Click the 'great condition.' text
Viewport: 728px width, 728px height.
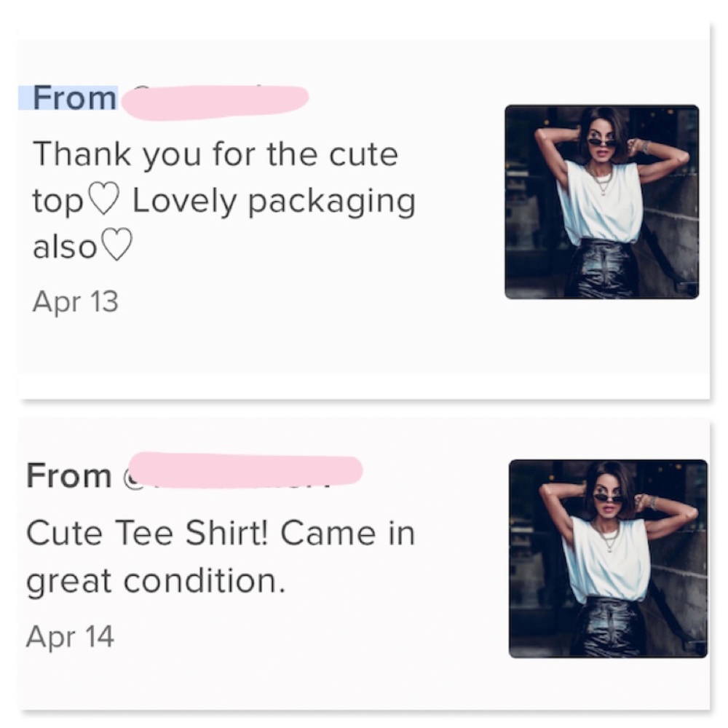(155, 581)
